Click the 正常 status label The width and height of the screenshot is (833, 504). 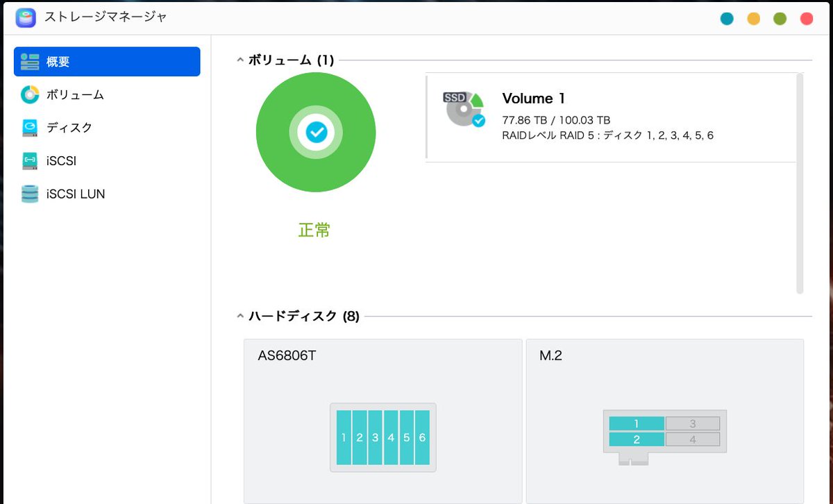click(314, 230)
